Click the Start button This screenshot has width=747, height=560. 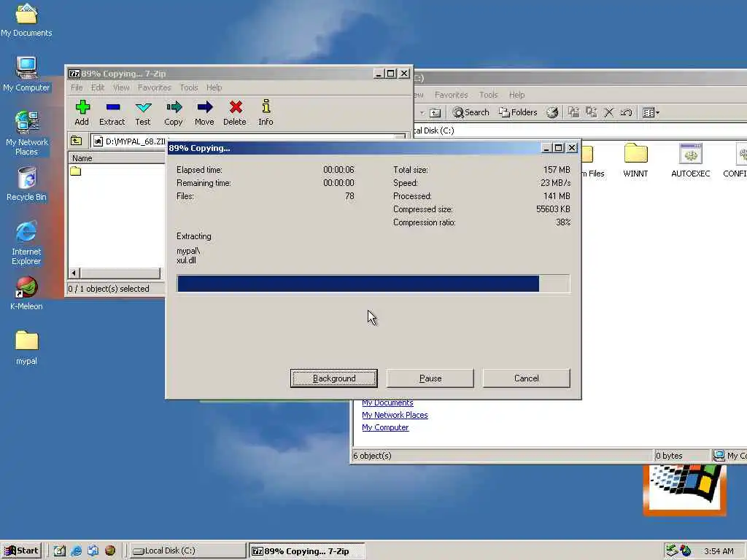[x=21, y=551]
